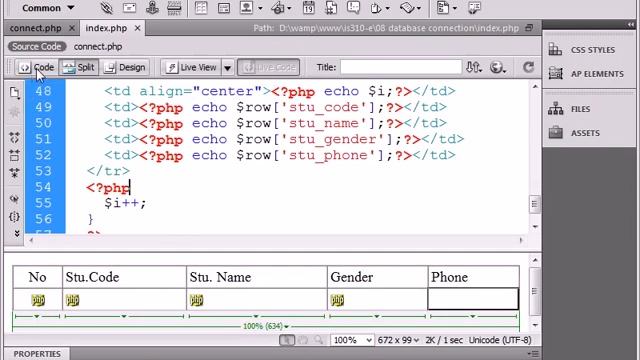Click the Images insert icon
This screenshot has height=360, width=640.
[247, 8]
